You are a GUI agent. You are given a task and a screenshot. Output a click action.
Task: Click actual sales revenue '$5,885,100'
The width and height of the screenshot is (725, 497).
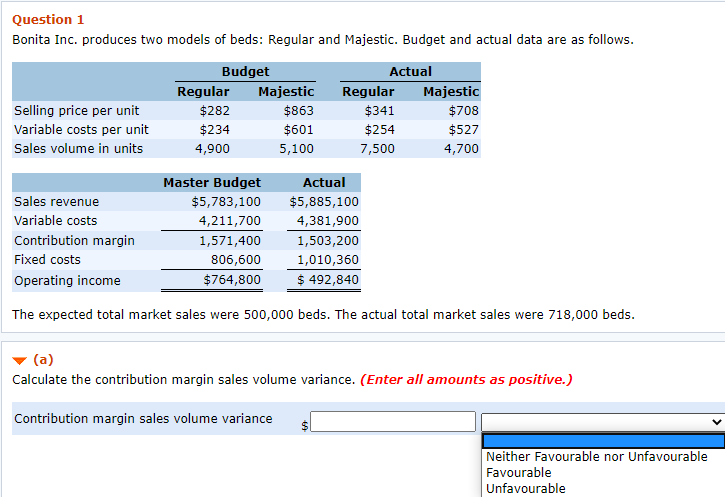pos(324,202)
